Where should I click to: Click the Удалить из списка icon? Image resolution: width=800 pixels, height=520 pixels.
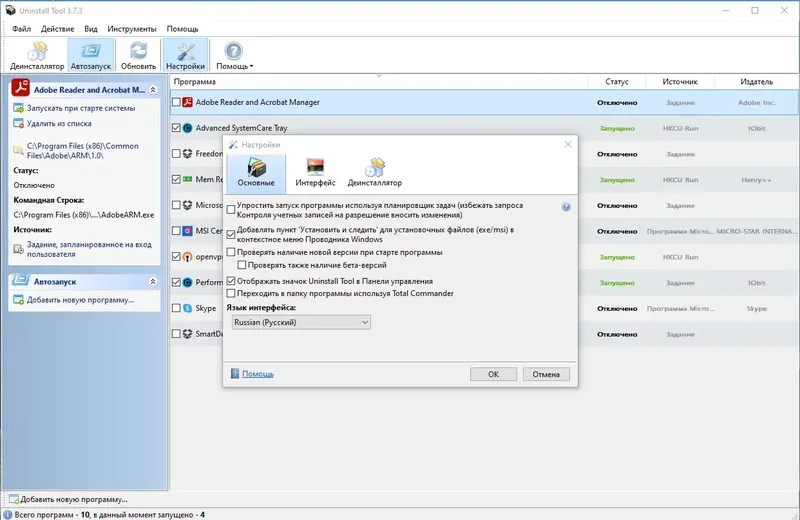pyautogui.click(x=18, y=123)
